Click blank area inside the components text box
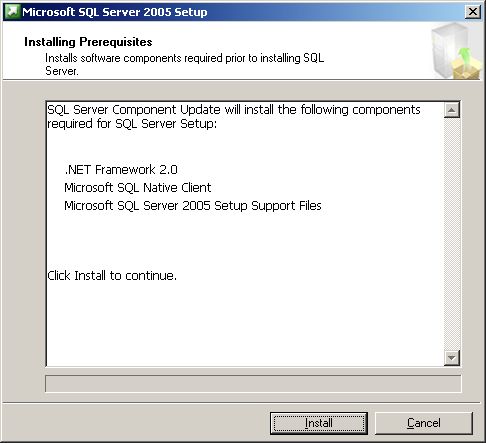 point(245,320)
